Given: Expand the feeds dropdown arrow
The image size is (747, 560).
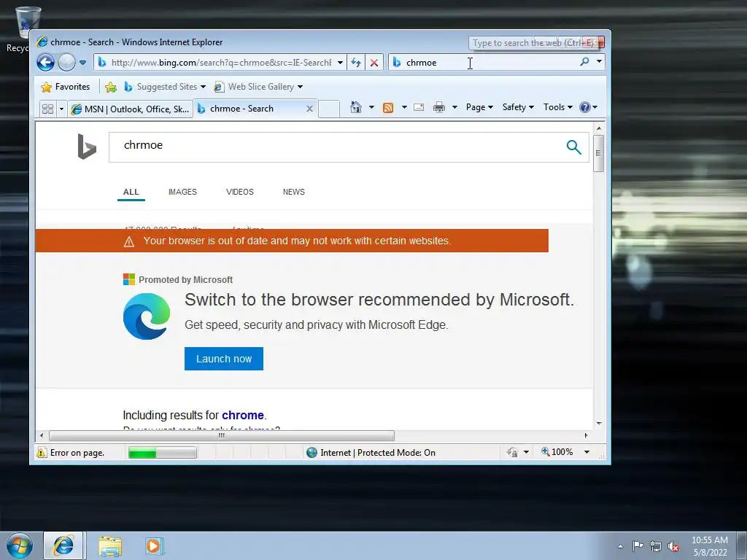Looking at the screenshot, I should [404, 107].
